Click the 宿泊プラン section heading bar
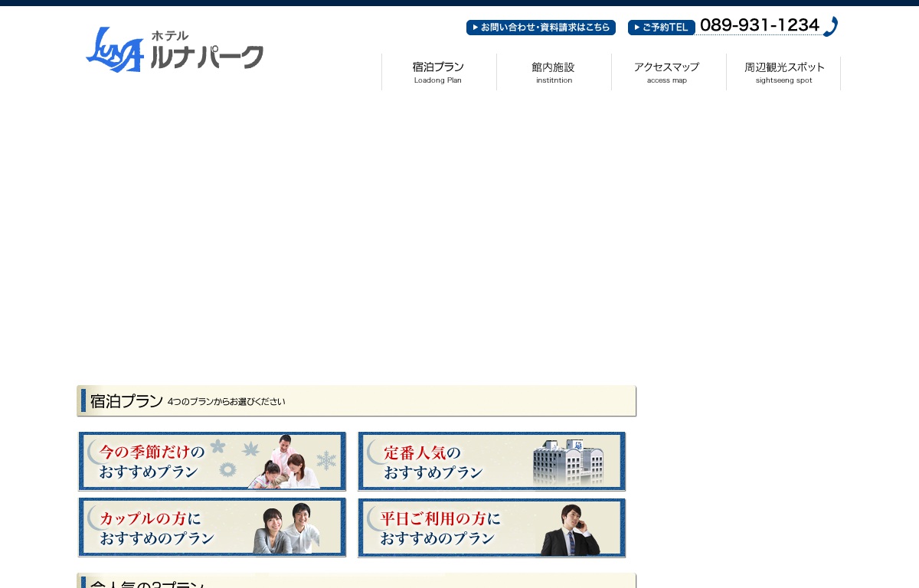 (357, 401)
